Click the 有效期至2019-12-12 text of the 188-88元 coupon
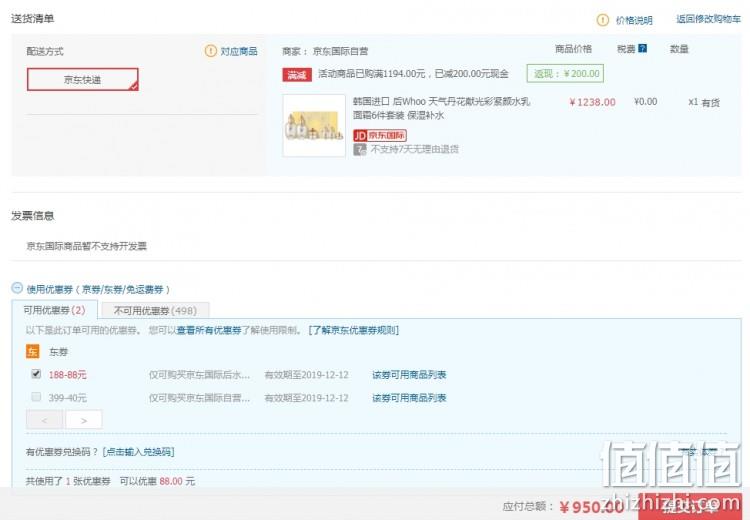Screen dimensions: 750x520 coord(307,375)
